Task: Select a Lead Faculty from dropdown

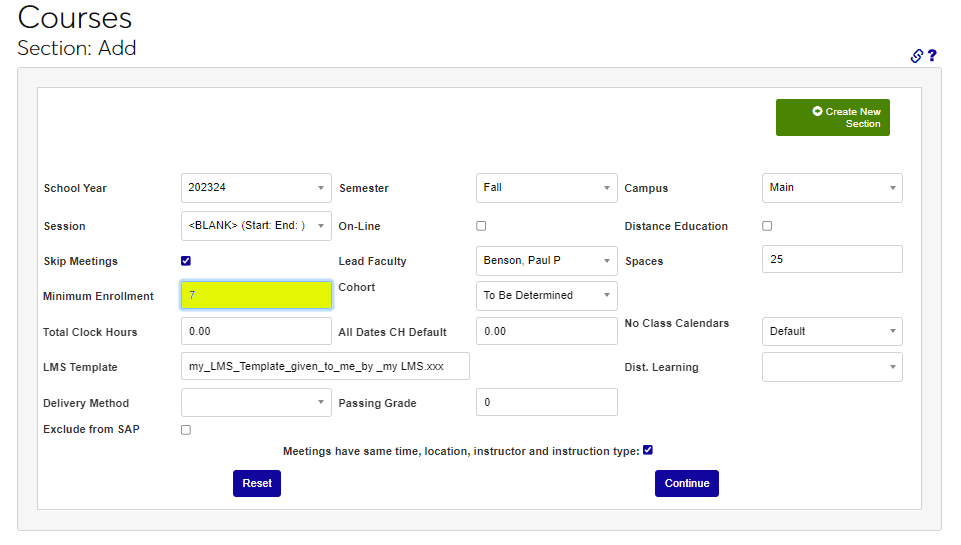Action: click(546, 261)
